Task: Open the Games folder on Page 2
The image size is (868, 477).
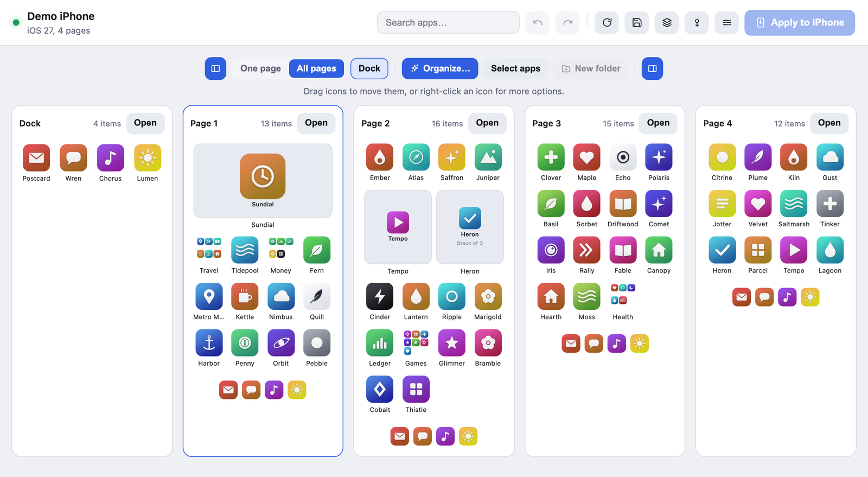Action: [416, 343]
